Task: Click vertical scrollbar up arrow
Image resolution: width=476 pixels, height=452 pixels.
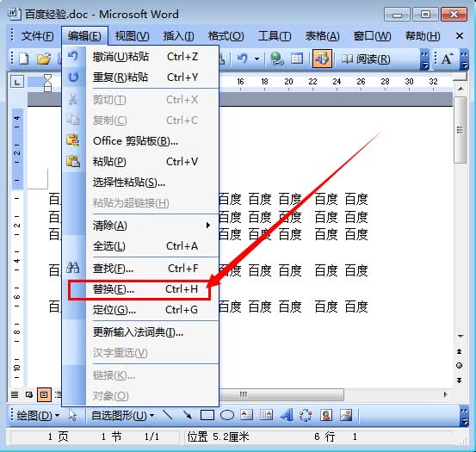Action: (461, 89)
